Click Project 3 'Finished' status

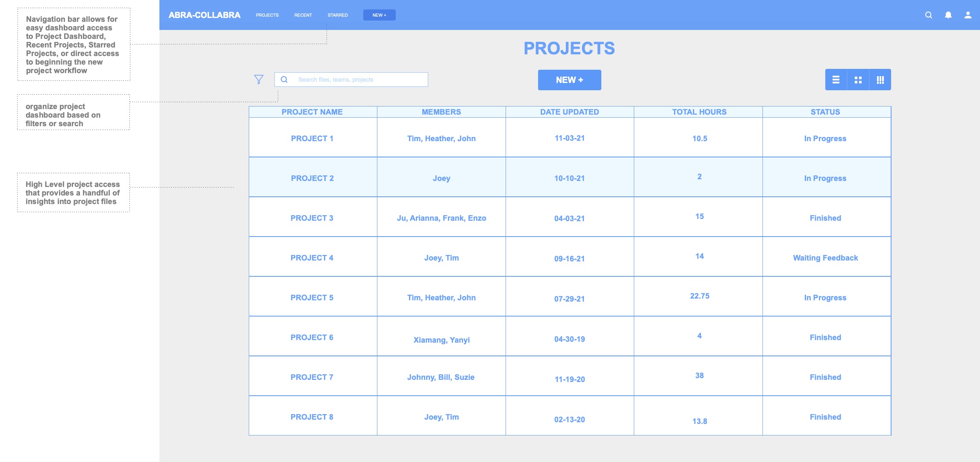tap(825, 218)
